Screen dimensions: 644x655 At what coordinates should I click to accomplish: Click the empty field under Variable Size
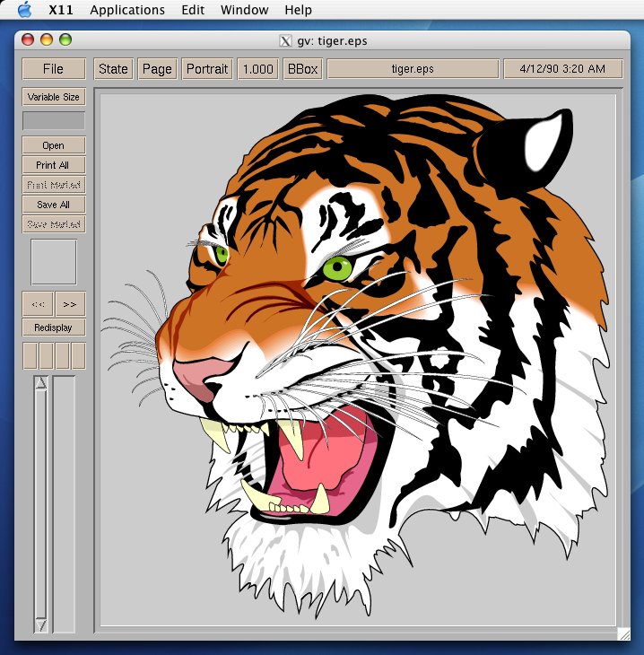[x=54, y=121]
